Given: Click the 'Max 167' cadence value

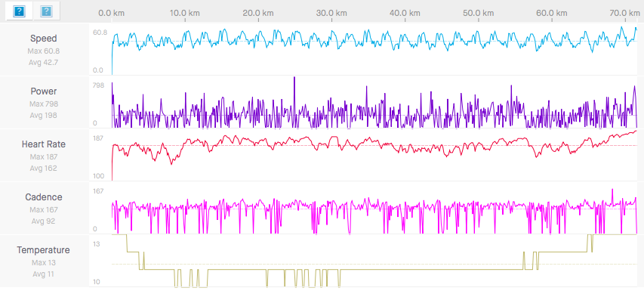Looking at the screenshot, I should click(44, 209).
